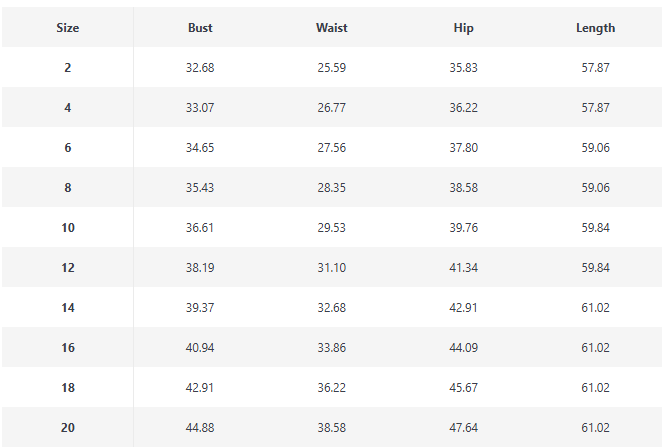Click the size 14 row label

point(68,308)
